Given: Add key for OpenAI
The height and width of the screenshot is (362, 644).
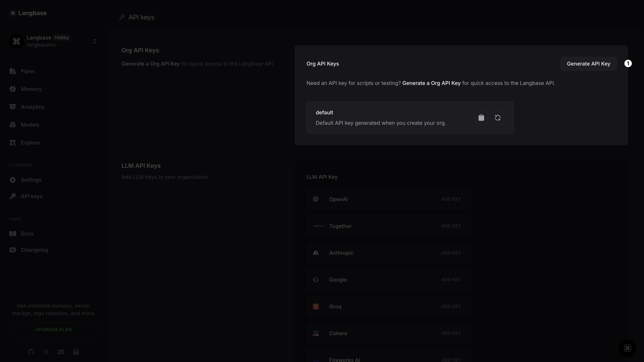Looking at the screenshot, I should 451,199.
